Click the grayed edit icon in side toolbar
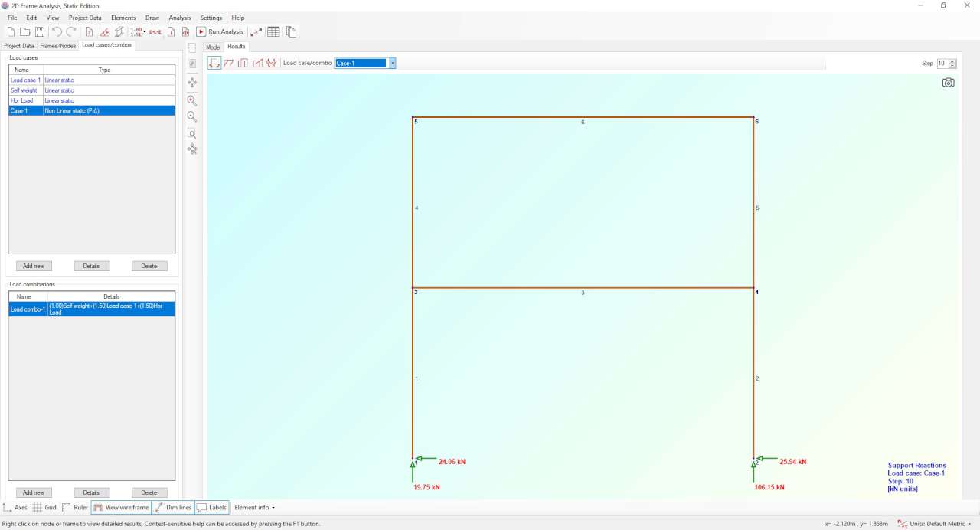This screenshot has height=530, width=980. pos(192,64)
